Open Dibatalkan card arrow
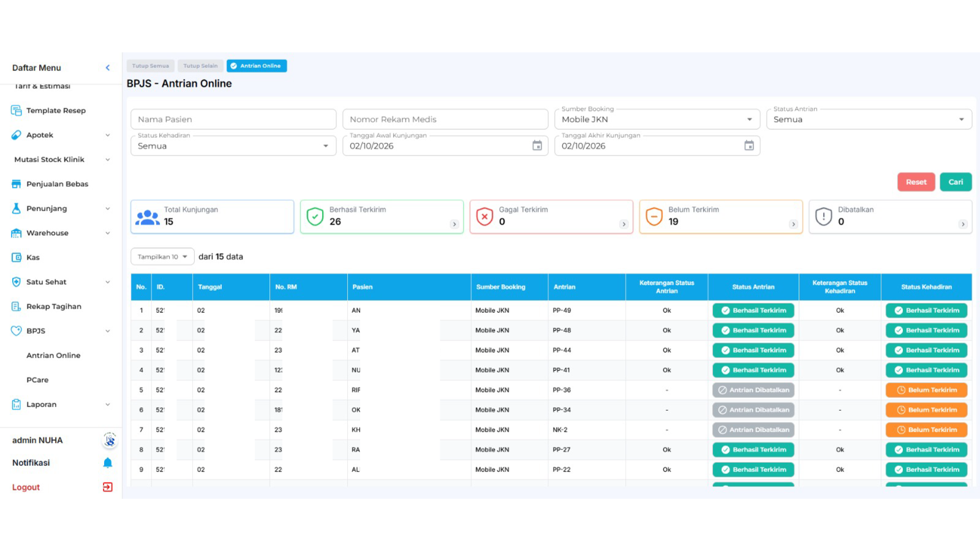Image resolution: width=980 pixels, height=551 pixels. click(x=963, y=224)
